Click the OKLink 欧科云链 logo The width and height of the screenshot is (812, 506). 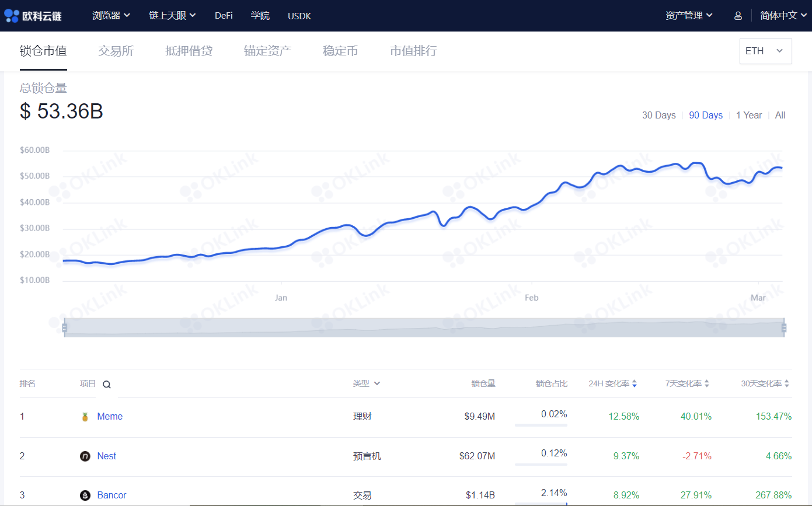(x=33, y=16)
